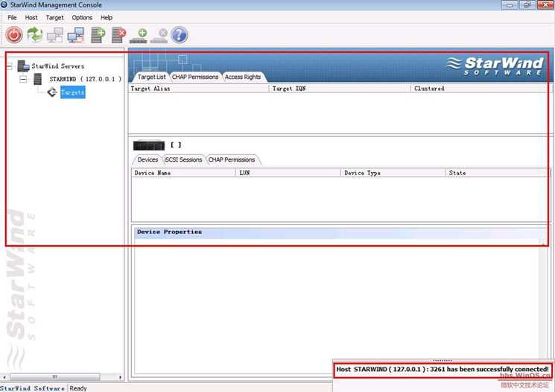Switch to the Target List tab
The height and width of the screenshot is (392, 555).
click(151, 77)
